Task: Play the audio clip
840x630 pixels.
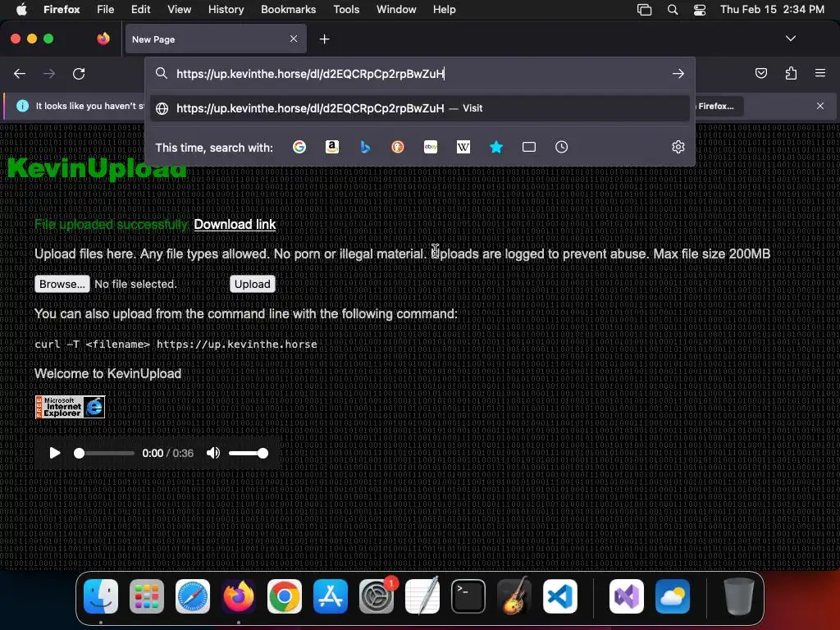Action: coord(55,453)
